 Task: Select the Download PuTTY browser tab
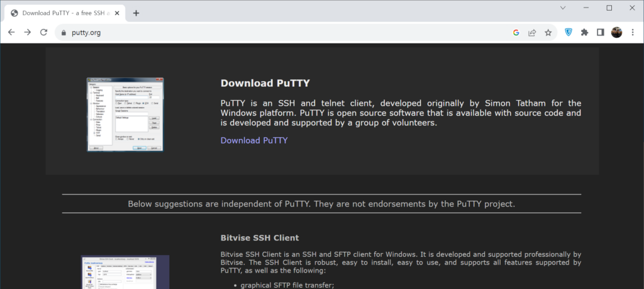tap(65, 13)
